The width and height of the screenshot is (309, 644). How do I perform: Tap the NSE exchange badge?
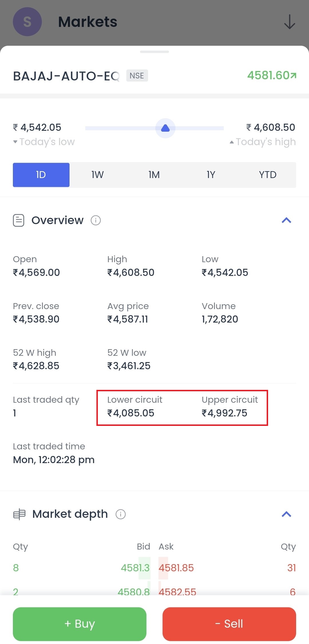(137, 76)
